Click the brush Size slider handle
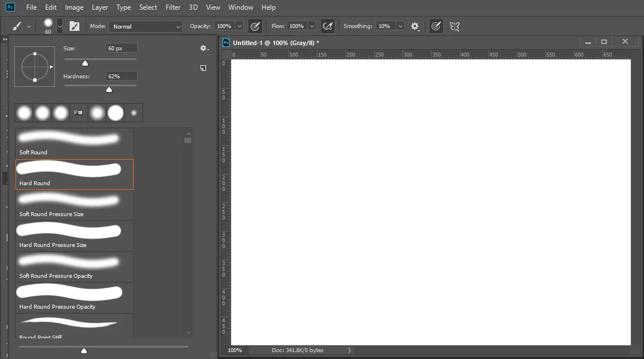This screenshot has width=644, height=359. pyautogui.click(x=85, y=63)
